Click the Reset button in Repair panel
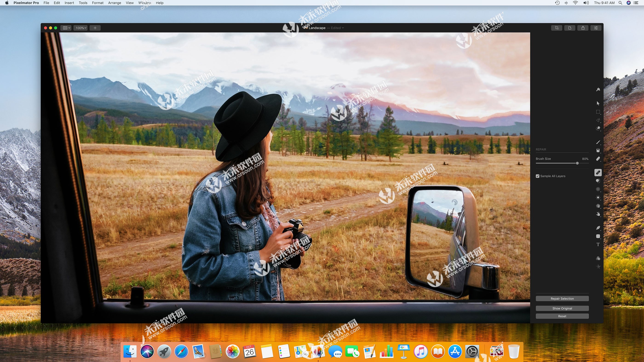Screen dimensions: 644x362 tap(562, 316)
